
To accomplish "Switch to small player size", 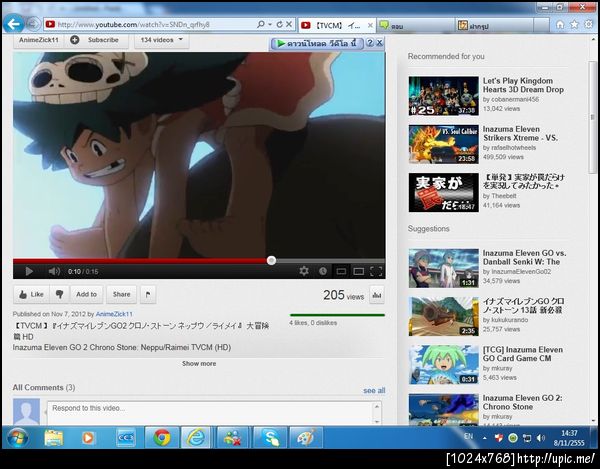I will [341, 271].
